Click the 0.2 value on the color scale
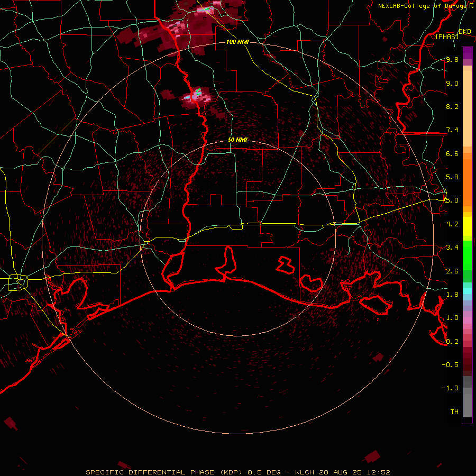 click(452, 342)
